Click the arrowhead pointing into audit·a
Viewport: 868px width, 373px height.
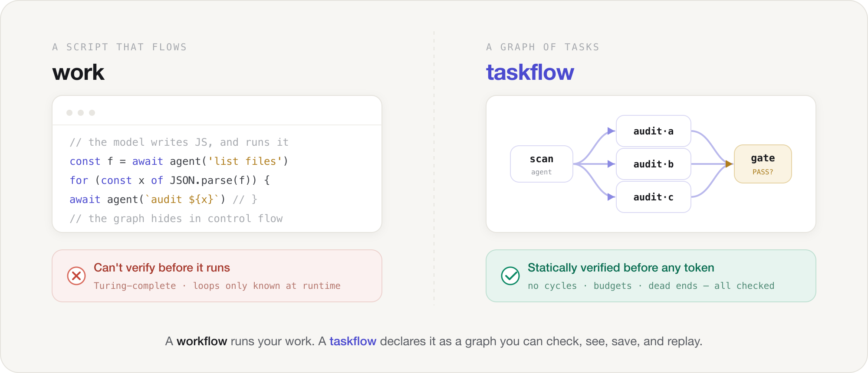(x=612, y=131)
